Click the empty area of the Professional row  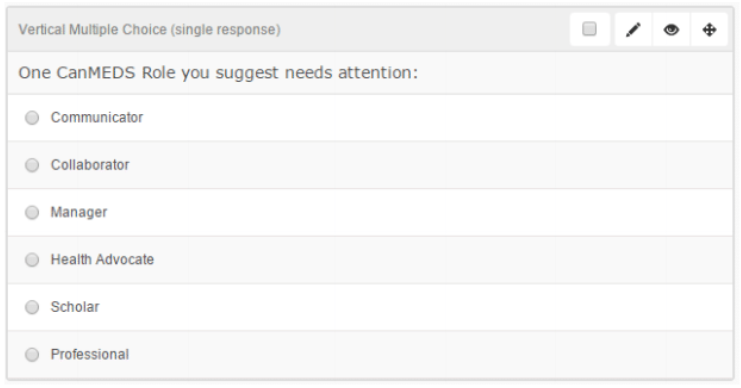click(x=425, y=354)
